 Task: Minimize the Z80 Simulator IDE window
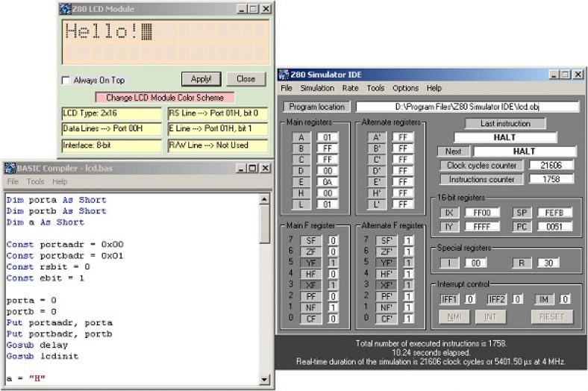pos(553,75)
